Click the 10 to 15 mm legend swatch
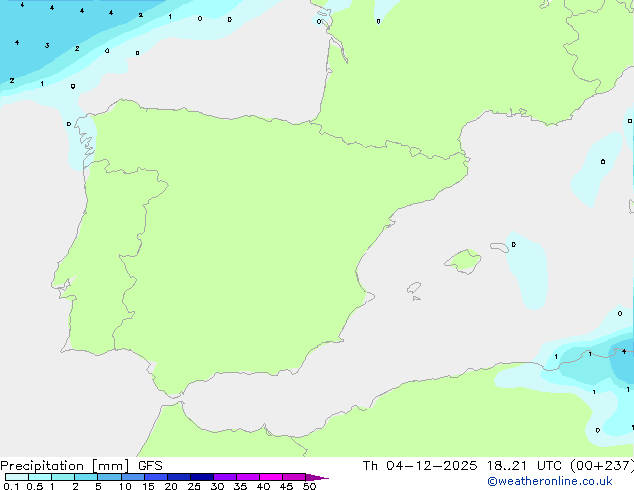The height and width of the screenshot is (490, 634). (x=133, y=477)
